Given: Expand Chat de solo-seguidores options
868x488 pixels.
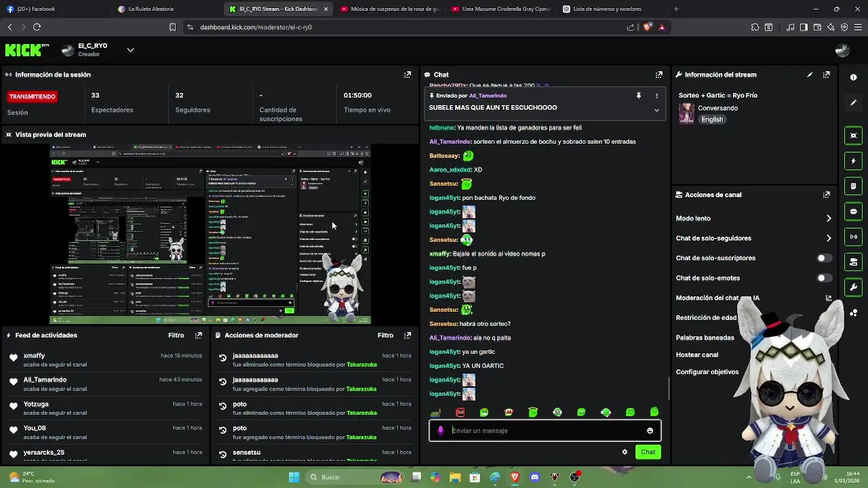Looking at the screenshot, I should point(828,238).
